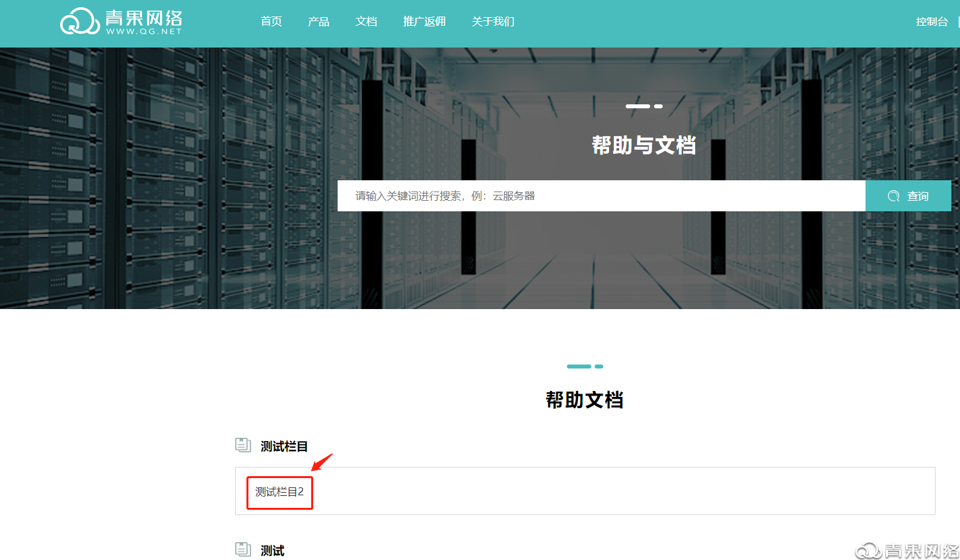This screenshot has height=560, width=960.
Task: Open the 产品 navigation menu
Action: (x=318, y=22)
